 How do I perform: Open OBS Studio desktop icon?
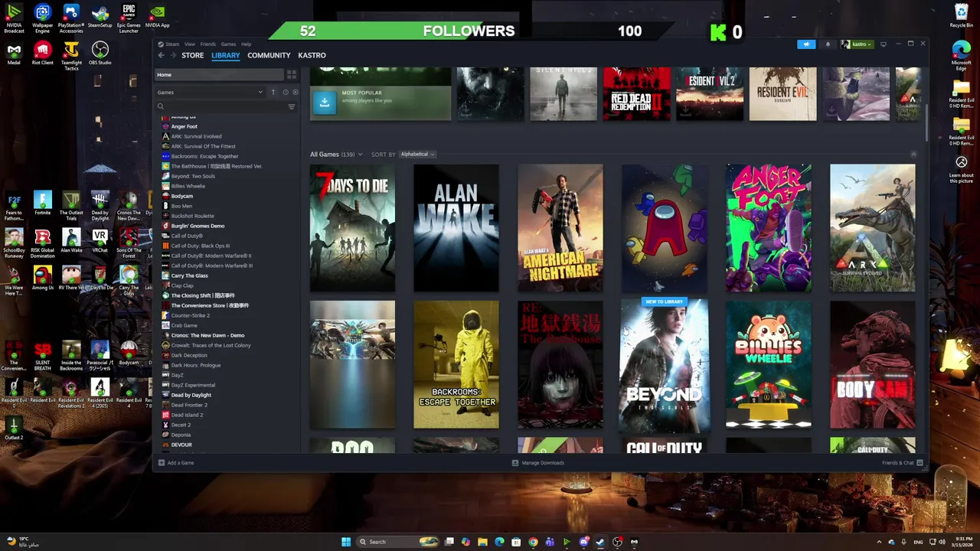click(x=100, y=54)
